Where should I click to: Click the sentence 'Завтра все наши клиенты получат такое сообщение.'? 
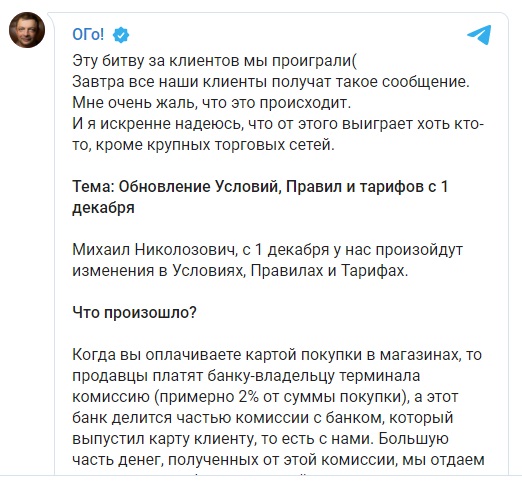[271, 82]
